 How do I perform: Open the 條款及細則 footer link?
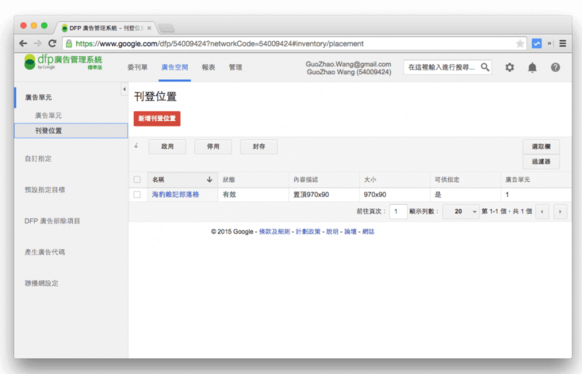[274, 232]
